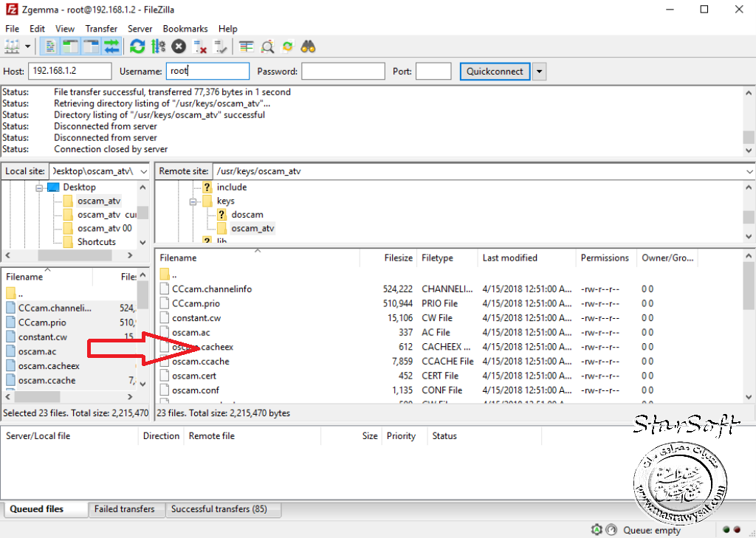This screenshot has height=538, width=756.
Task: Open file search with the binoculars icon
Action: pos(308,46)
